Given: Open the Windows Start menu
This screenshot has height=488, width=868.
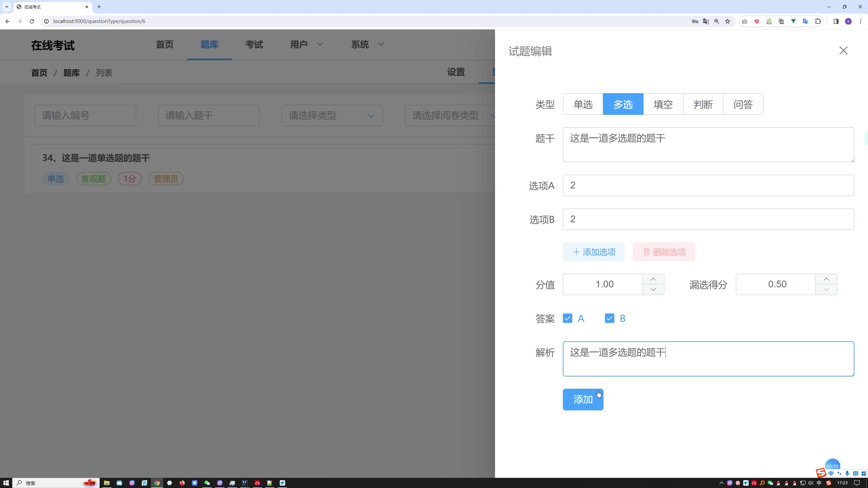Looking at the screenshot, I should (x=6, y=483).
